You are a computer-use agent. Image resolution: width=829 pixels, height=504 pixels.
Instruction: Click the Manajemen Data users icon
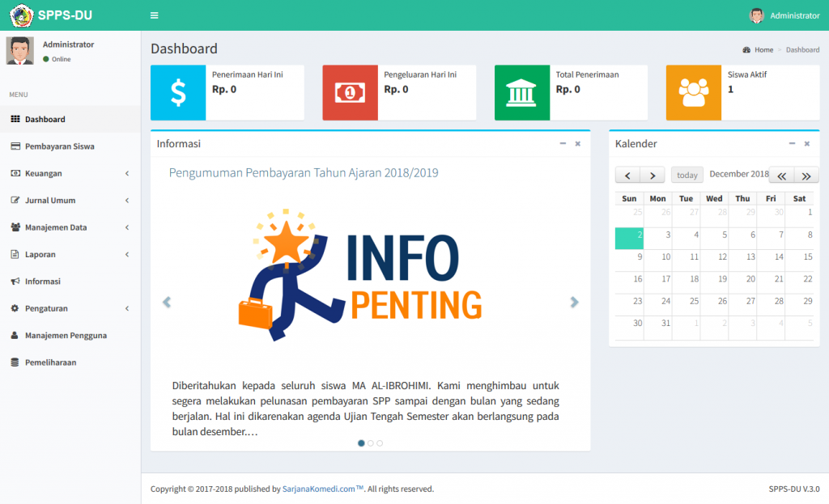15,227
